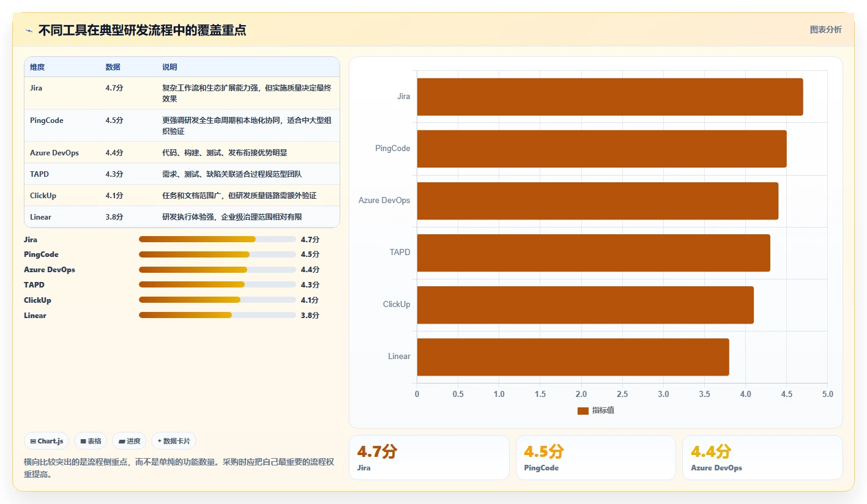This screenshot has height=504, width=867.
Task: Click the title 不同工具在典型研发流程中的覆盖重点
Action: point(143,30)
